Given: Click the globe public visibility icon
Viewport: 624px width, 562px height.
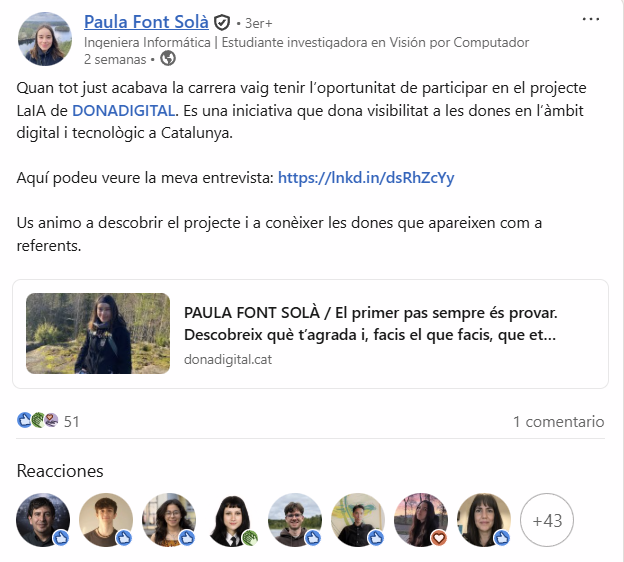Looking at the screenshot, I should click(168, 59).
